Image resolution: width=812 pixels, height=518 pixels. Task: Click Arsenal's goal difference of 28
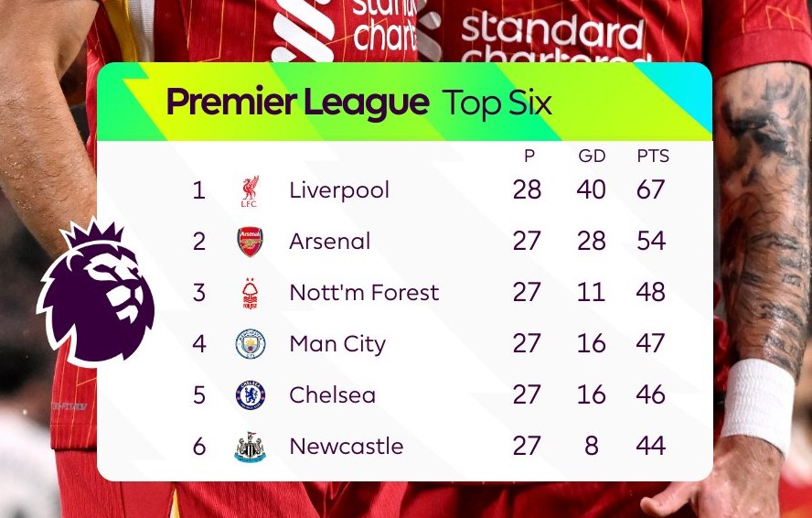click(592, 241)
